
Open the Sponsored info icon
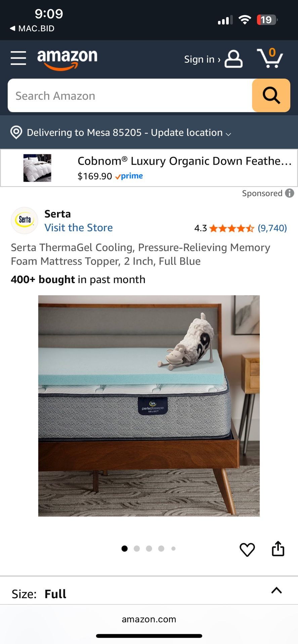point(290,193)
